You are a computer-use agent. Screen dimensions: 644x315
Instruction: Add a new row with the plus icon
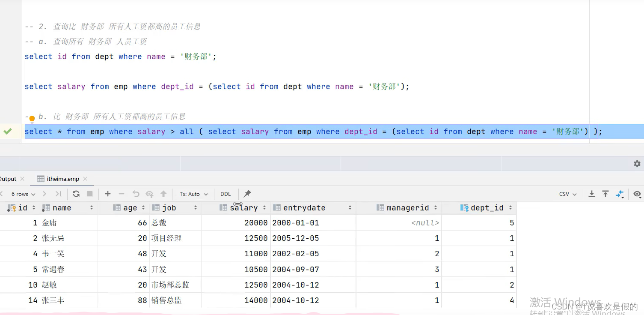pos(108,194)
